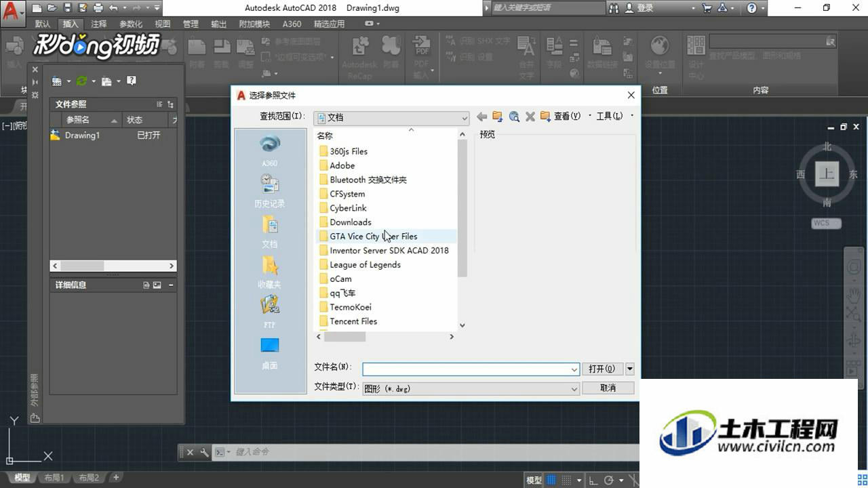Click the Delete X icon in dialog
Image resolution: width=868 pixels, height=488 pixels.
530,117
